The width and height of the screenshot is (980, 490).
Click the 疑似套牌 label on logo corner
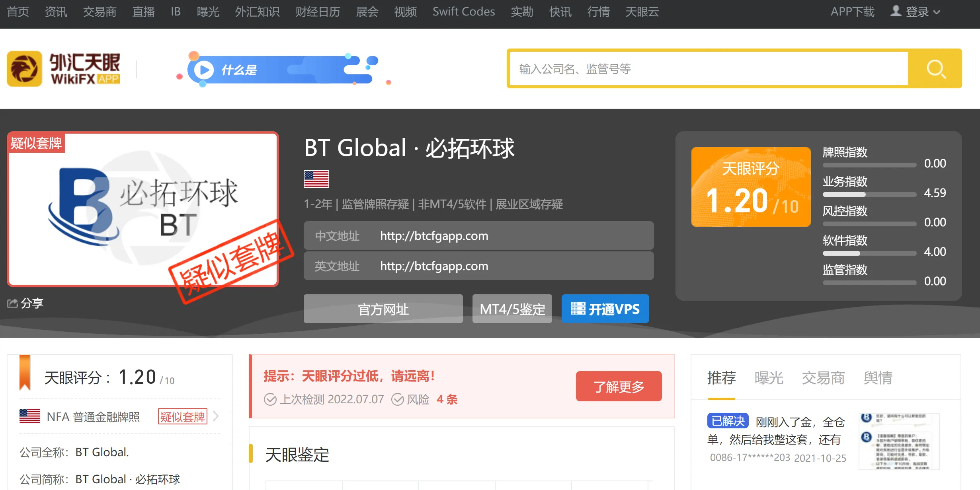click(36, 143)
